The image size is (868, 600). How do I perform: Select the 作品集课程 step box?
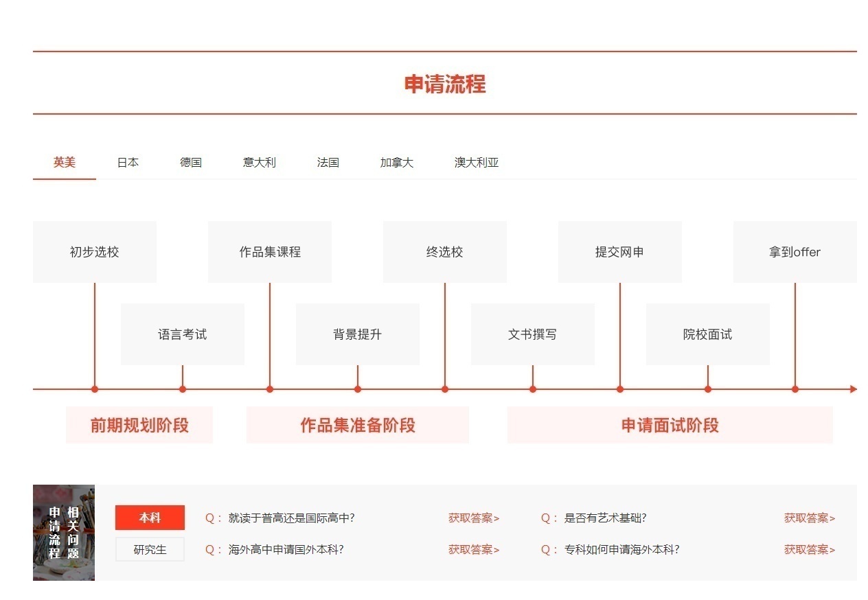[270, 252]
